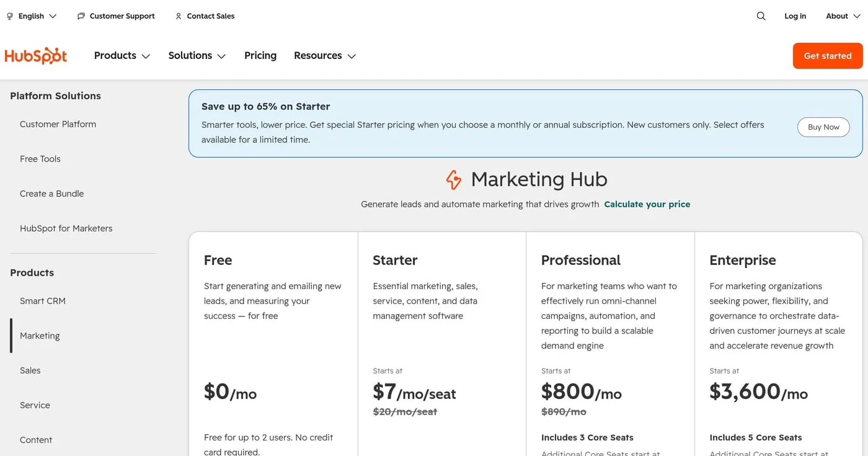This screenshot has width=868, height=456.
Task: Click the crossed-out $890/mo price
Action: [x=564, y=411]
